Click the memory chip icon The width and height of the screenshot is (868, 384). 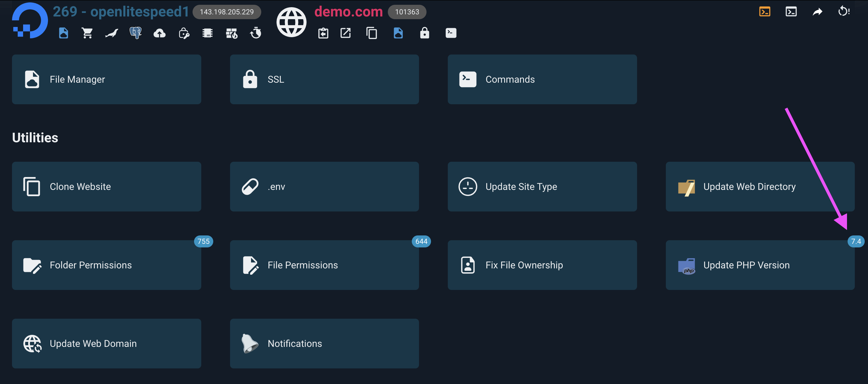tap(208, 33)
